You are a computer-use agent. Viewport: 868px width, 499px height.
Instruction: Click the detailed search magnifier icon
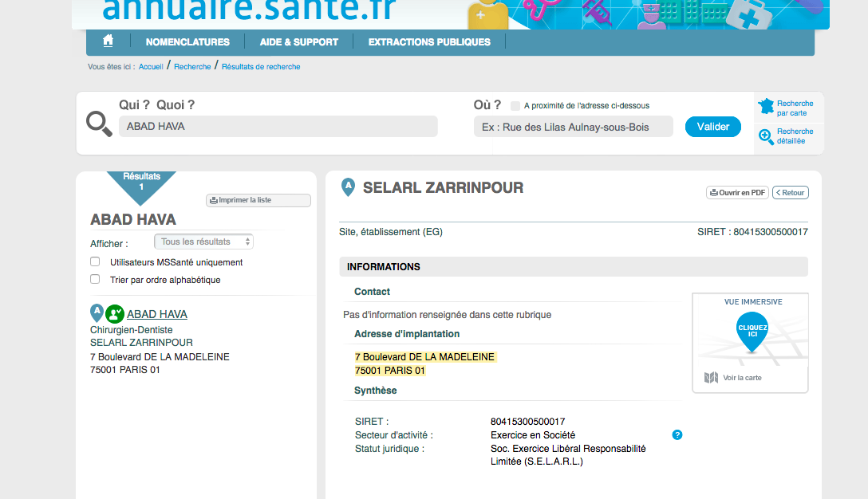click(766, 136)
